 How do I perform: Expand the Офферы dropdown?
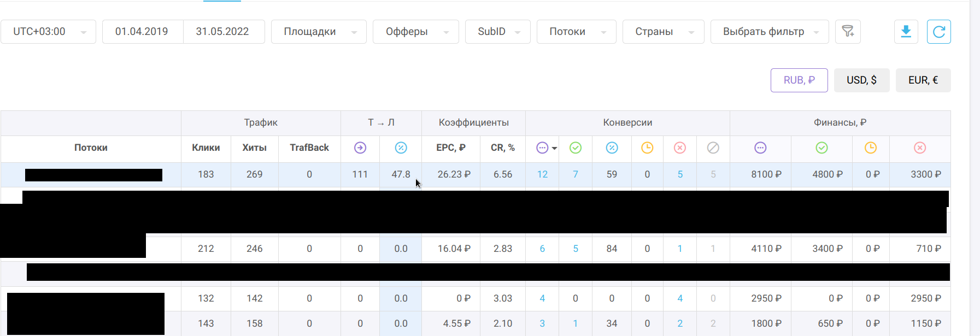click(415, 32)
